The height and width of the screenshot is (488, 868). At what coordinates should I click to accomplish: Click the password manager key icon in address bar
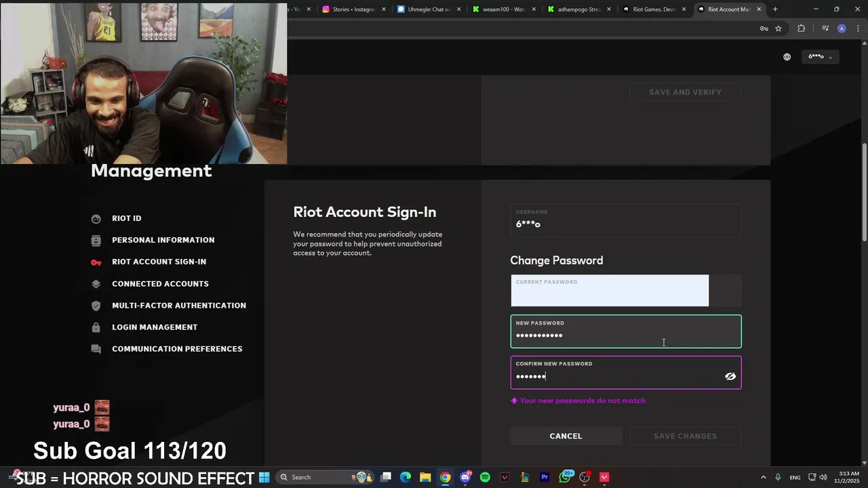click(764, 28)
